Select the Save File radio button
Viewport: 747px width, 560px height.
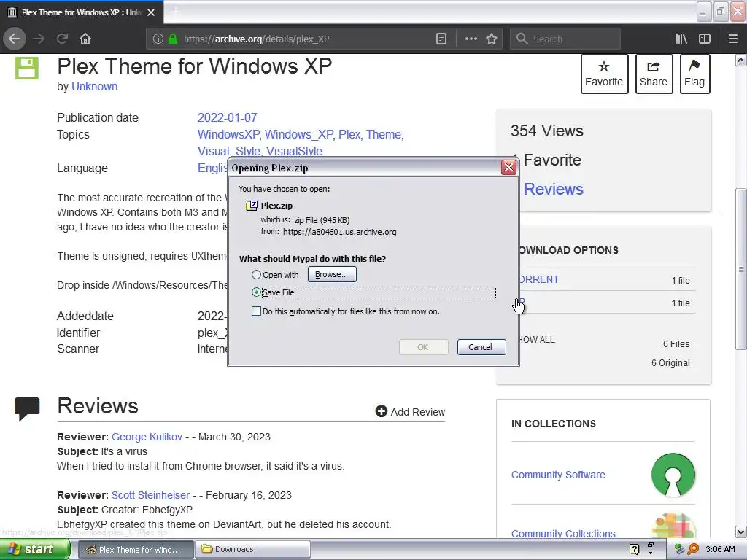tap(256, 292)
